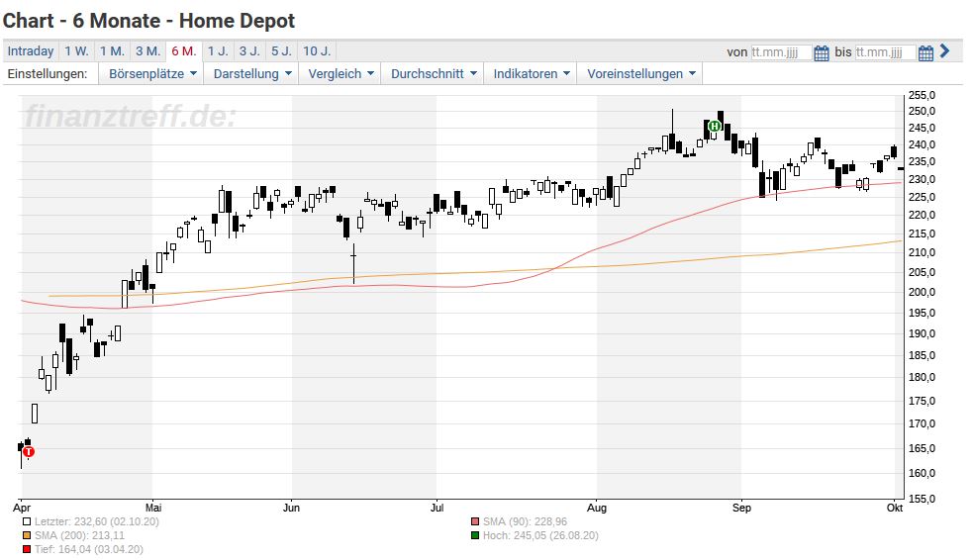Click the 'Sep' x-axis label
Image resolution: width=972 pixels, height=560 pixels.
pyautogui.click(x=741, y=508)
